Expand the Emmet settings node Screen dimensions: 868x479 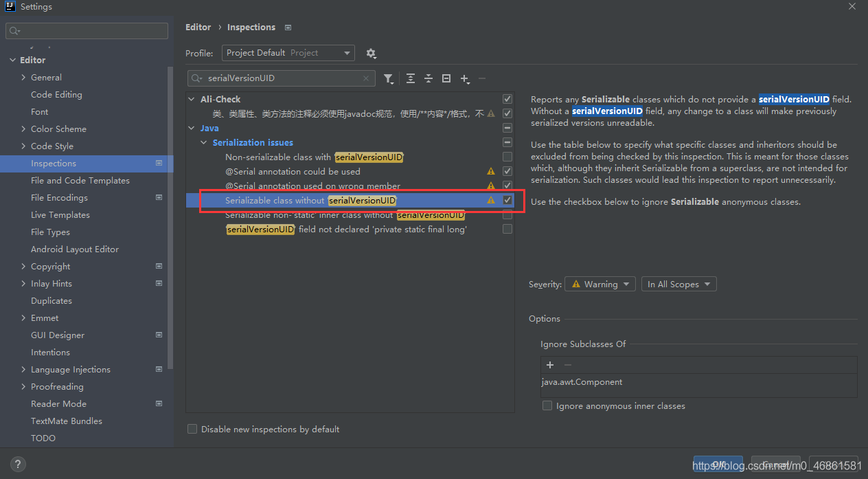[24, 318]
